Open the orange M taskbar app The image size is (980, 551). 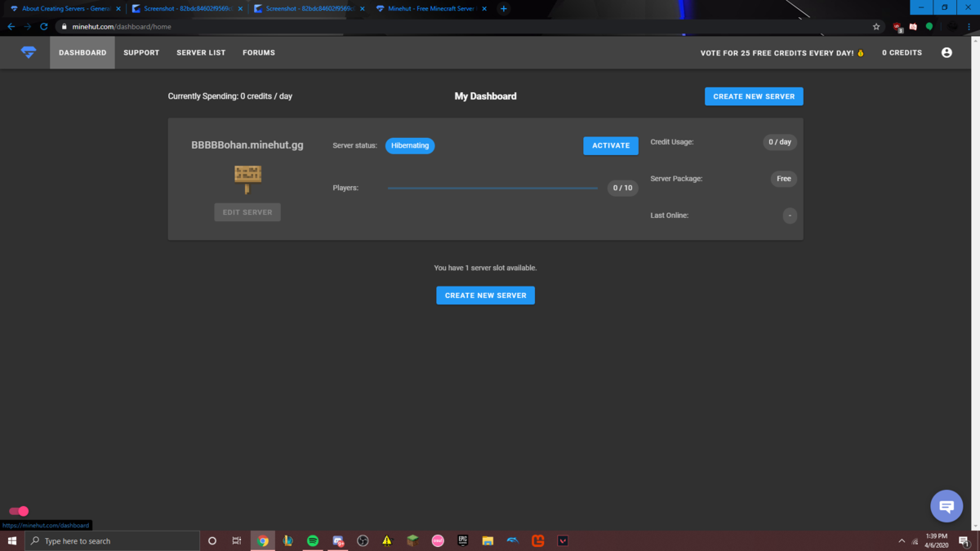[x=537, y=540]
